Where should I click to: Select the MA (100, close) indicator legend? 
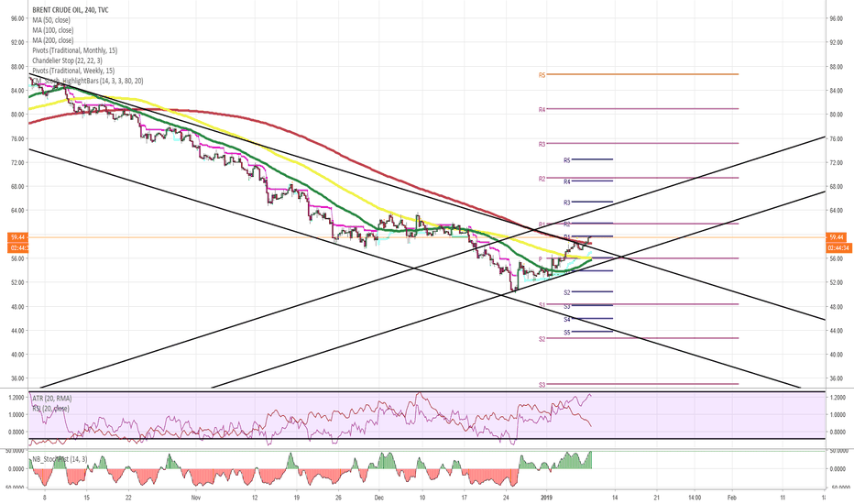coord(53,30)
